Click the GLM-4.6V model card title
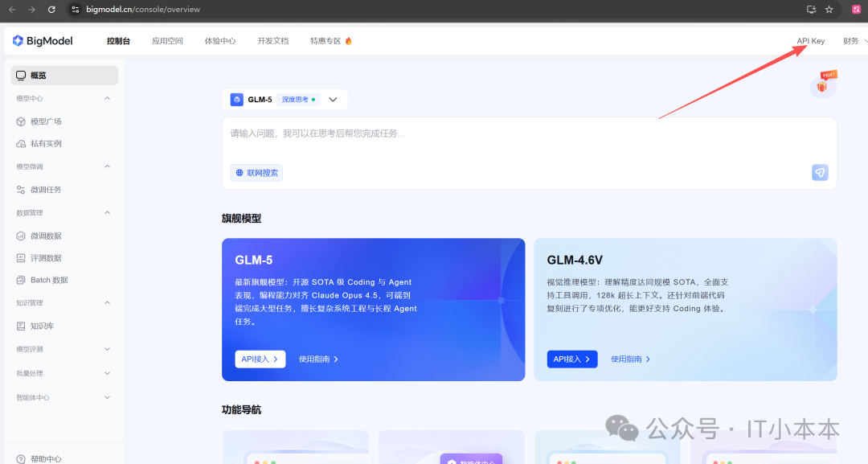 (575, 261)
